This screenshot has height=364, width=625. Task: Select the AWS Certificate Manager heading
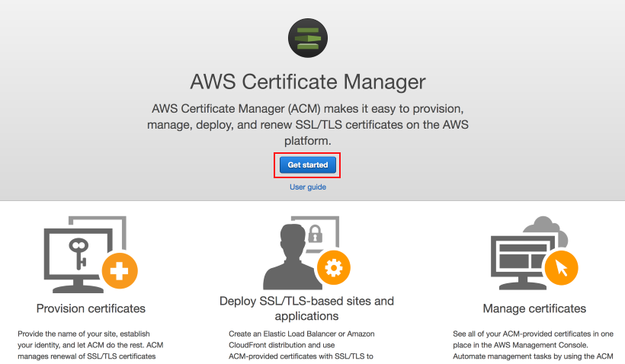click(308, 81)
